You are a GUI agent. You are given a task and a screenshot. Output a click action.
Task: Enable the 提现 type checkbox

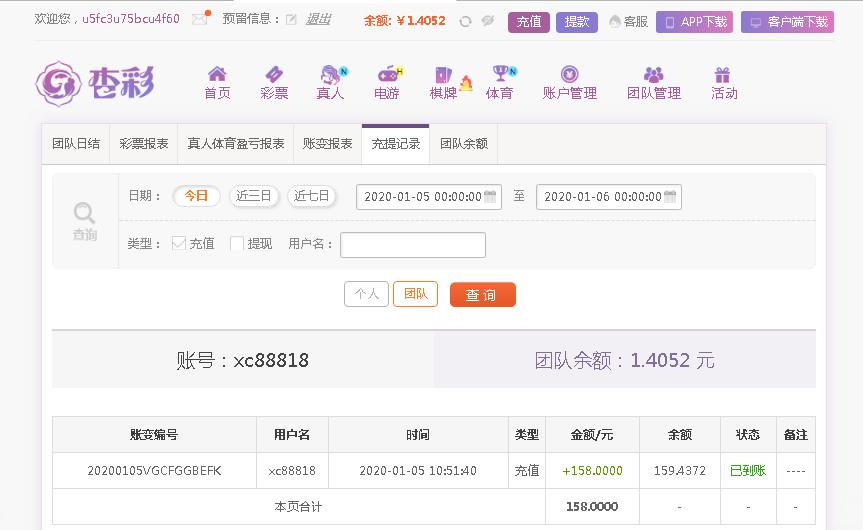(x=237, y=243)
